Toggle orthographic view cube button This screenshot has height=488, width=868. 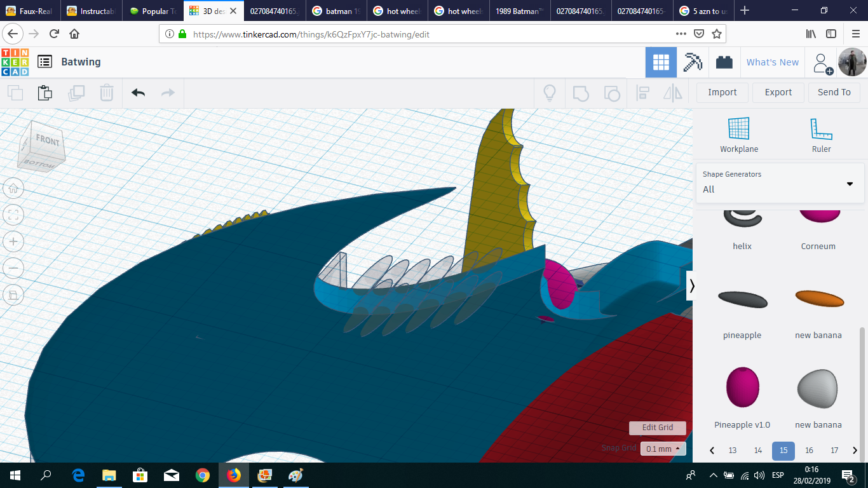[x=13, y=295]
